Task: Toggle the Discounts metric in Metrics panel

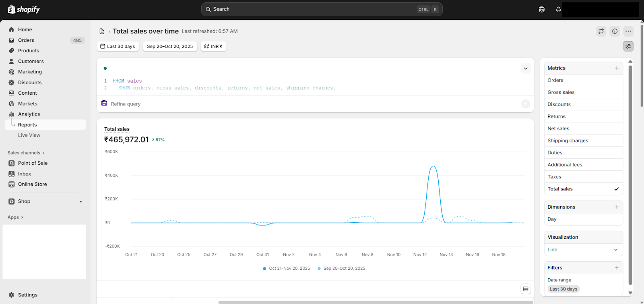Action: tap(584, 104)
